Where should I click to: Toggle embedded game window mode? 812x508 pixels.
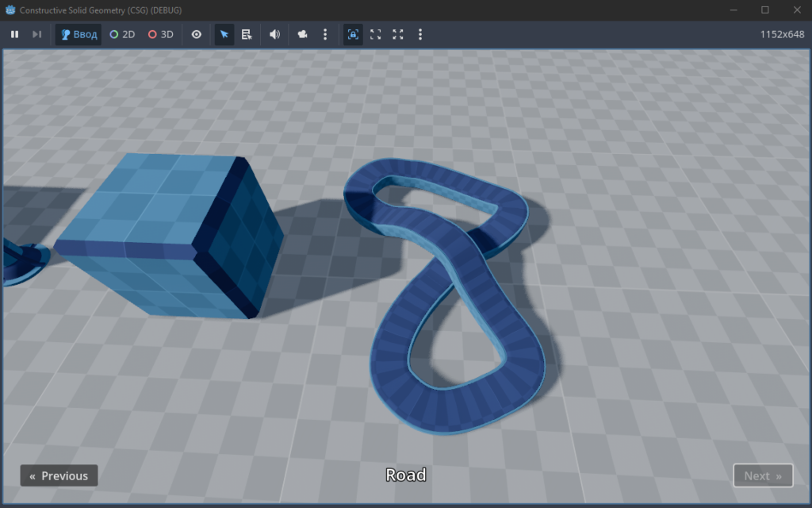point(353,34)
